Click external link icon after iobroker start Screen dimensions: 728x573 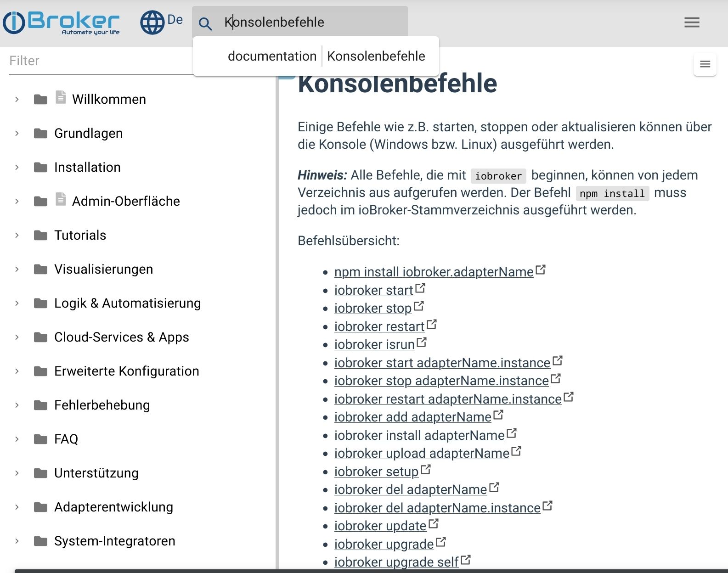coord(420,288)
